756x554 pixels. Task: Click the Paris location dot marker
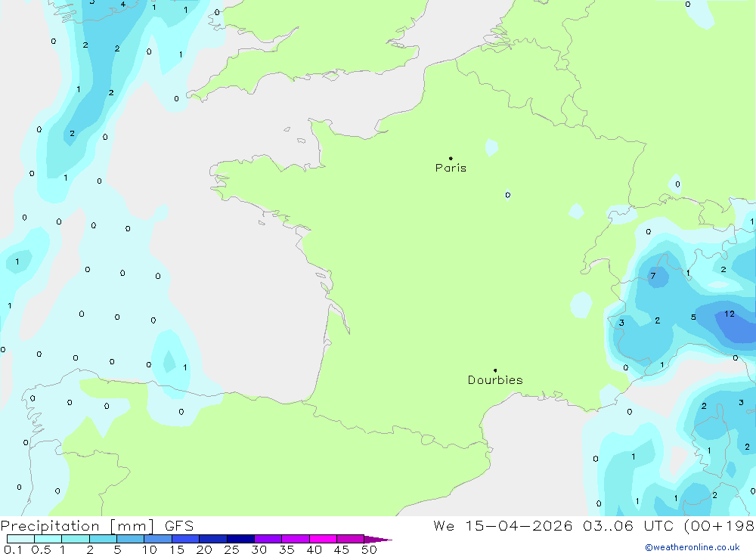[451, 158]
